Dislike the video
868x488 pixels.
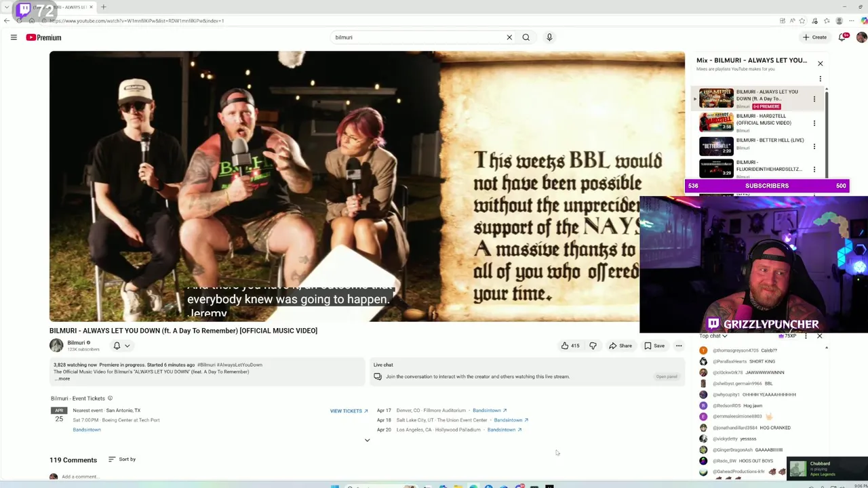(x=593, y=346)
